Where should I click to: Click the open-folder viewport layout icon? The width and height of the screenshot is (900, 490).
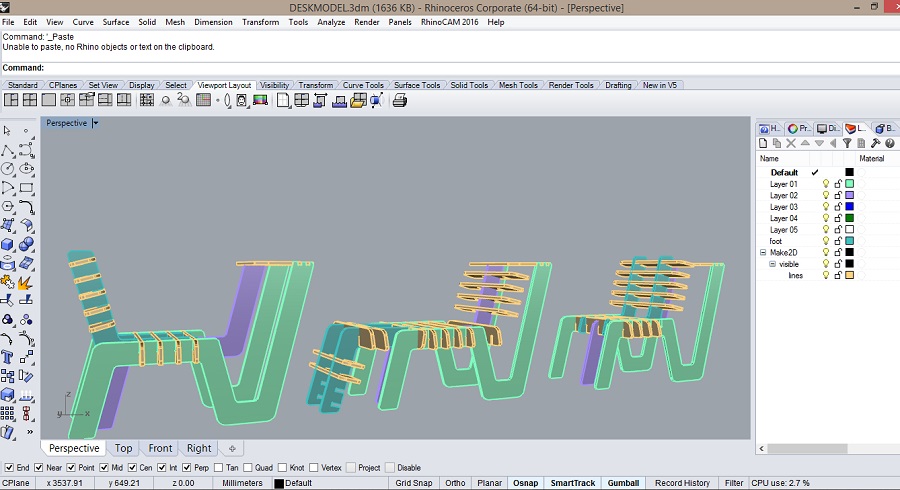click(358, 101)
